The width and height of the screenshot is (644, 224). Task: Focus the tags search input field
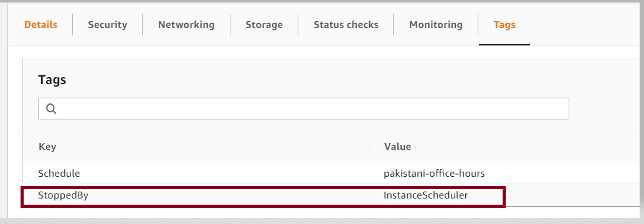pyautogui.click(x=303, y=109)
